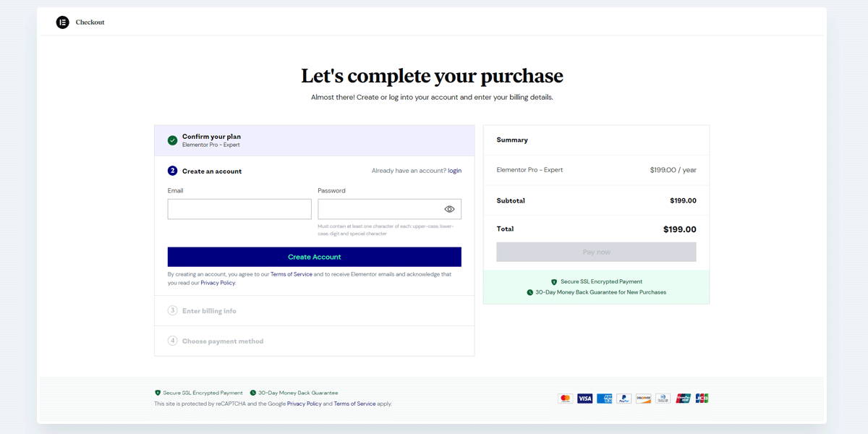Click the Create Account button
868x434 pixels.
(x=315, y=257)
